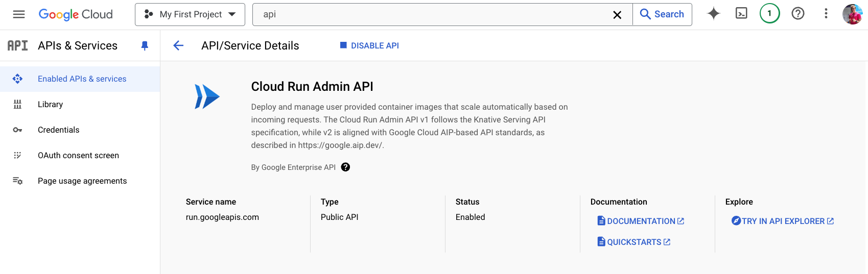Open Library in the sidebar
Viewport: 868px width, 274px height.
click(50, 105)
